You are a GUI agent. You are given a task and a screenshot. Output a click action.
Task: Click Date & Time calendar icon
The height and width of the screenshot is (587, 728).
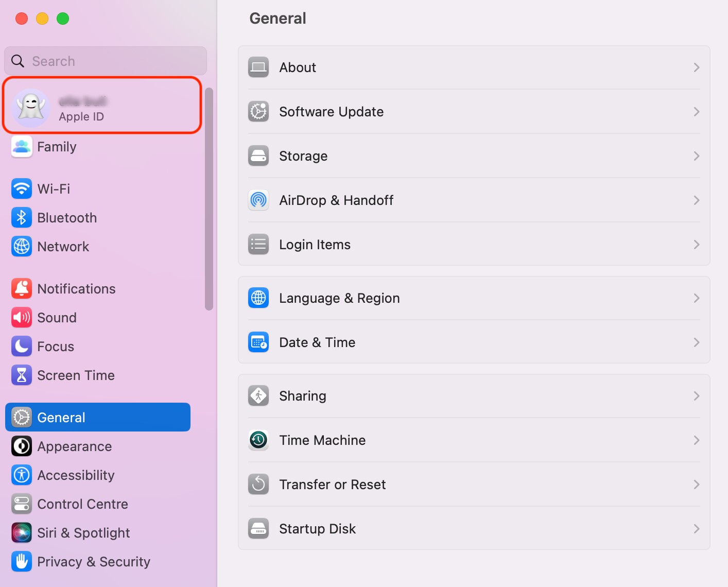[258, 342]
